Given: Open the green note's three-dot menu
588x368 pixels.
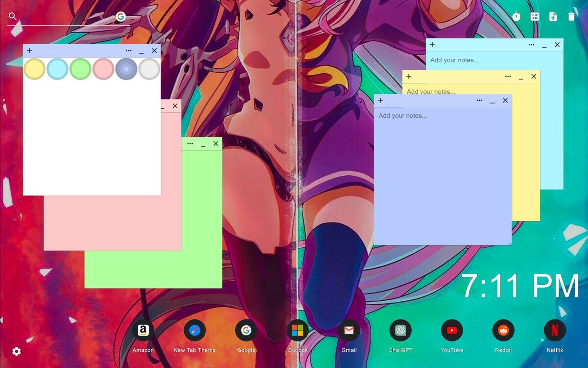Looking at the screenshot, I should click(190, 144).
